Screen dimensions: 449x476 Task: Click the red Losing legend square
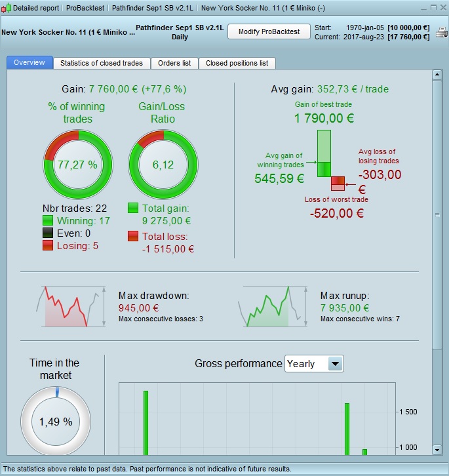tap(48, 246)
